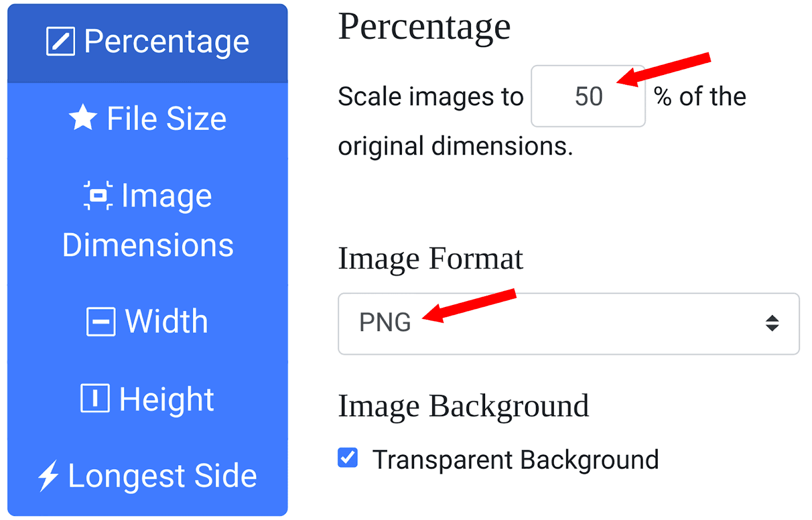Viewport: 812px width, 520px height.
Task: Switch to Image Dimensions mode
Action: 147,219
